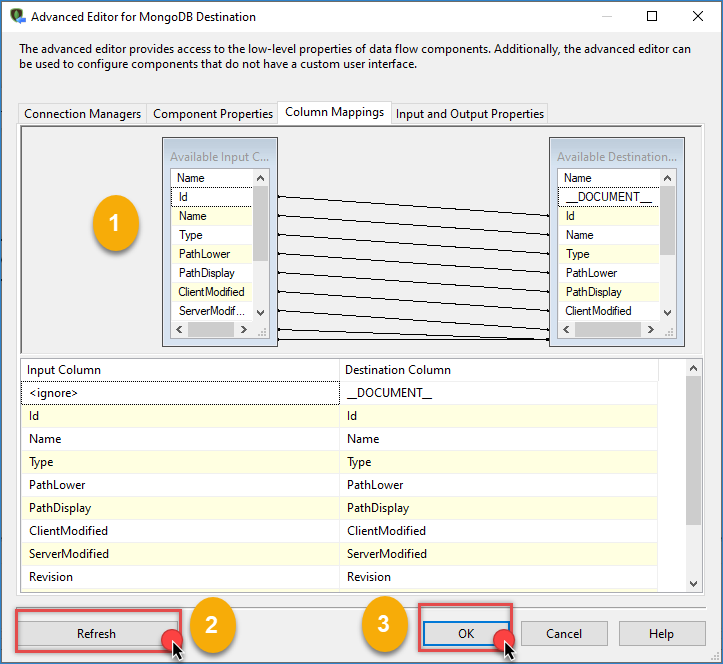Select ClientModified in Available Destination list

[x=609, y=311]
